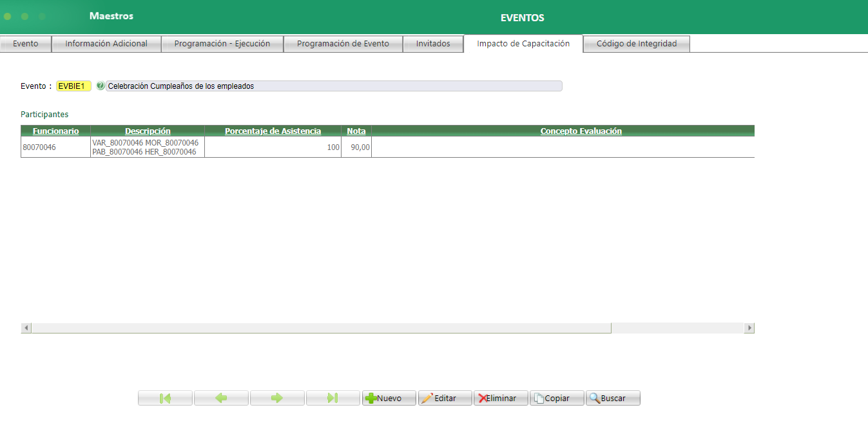Sort by Concepto Evaluación column header
This screenshot has height=423, width=868.
click(x=581, y=131)
